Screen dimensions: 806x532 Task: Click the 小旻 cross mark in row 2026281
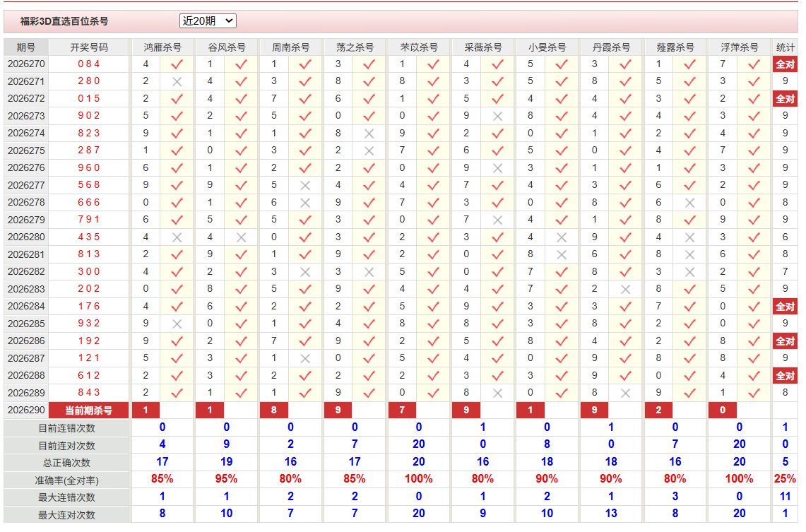(x=562, y=254)
